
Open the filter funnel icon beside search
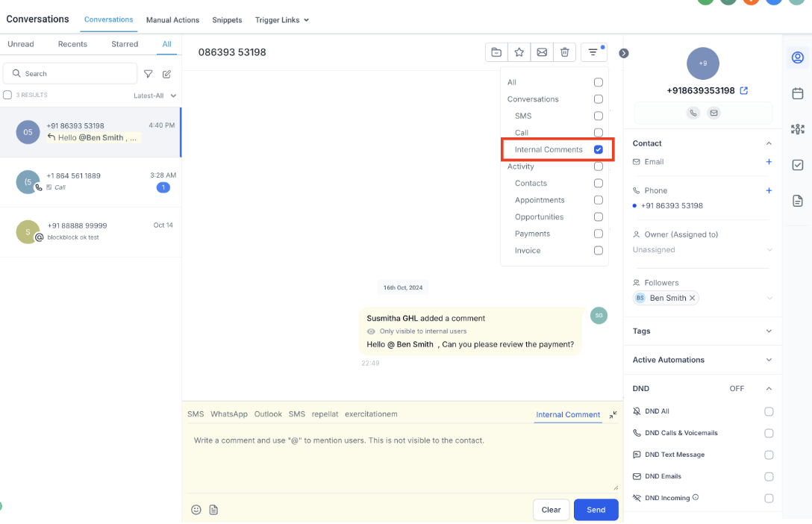point(149,74)
